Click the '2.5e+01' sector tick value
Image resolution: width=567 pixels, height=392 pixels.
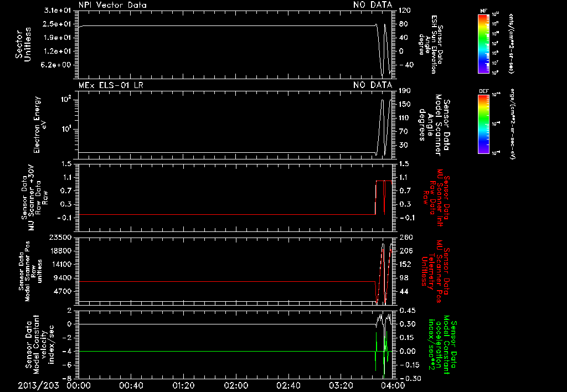pyautogui.click(x=57, y=24)
